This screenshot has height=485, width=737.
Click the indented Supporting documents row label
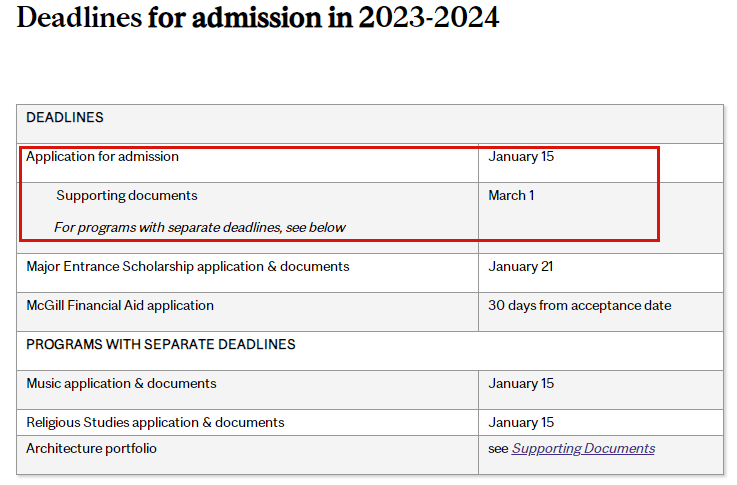(126, 196)
